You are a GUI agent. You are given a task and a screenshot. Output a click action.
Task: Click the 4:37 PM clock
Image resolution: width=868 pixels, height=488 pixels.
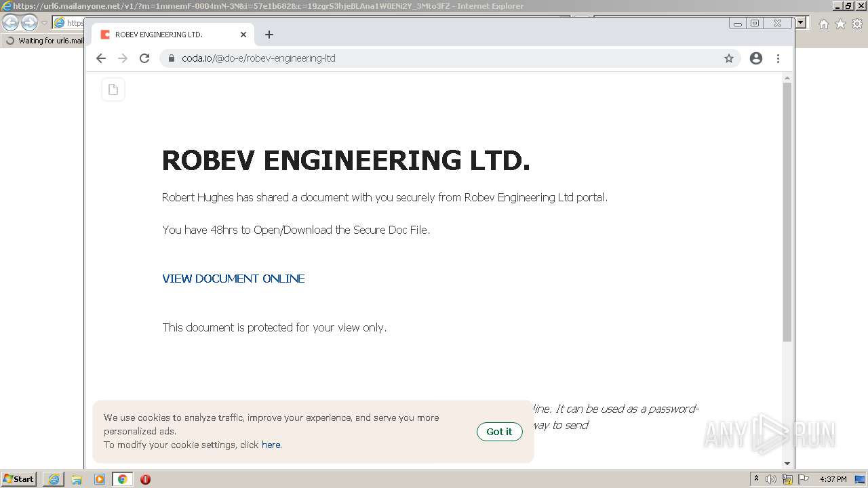(833, 479)
